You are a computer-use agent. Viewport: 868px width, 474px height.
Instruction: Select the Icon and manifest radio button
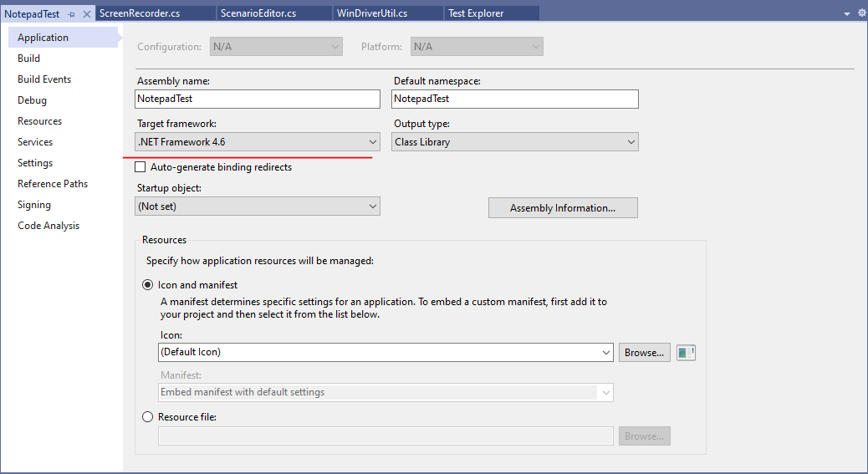(148, 285)
